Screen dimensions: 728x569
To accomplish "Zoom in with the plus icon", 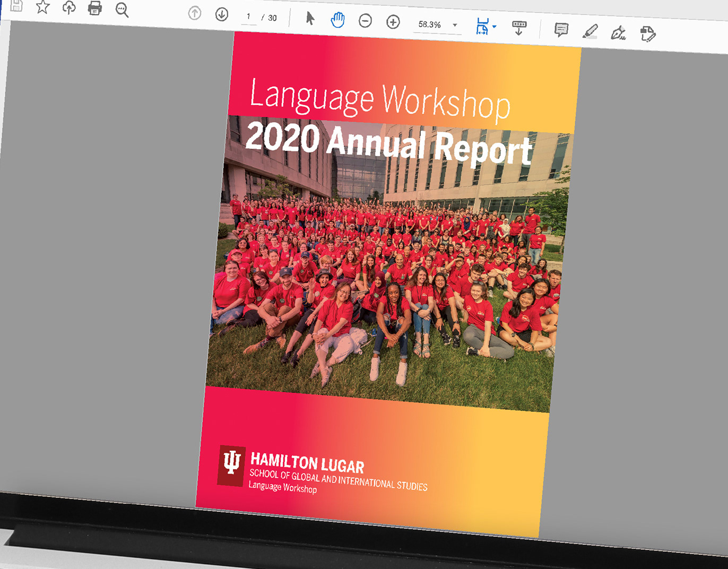I will (x=393, y=22).
